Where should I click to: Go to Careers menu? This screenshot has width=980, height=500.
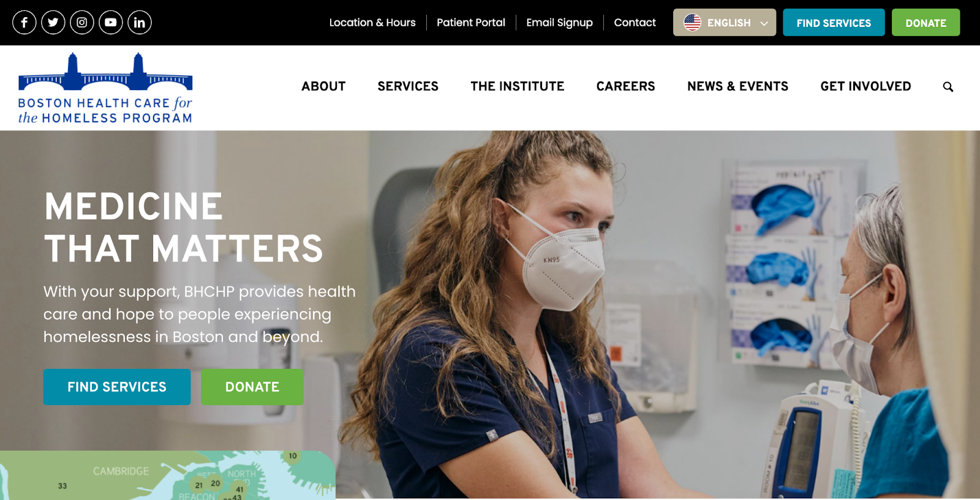626,86
